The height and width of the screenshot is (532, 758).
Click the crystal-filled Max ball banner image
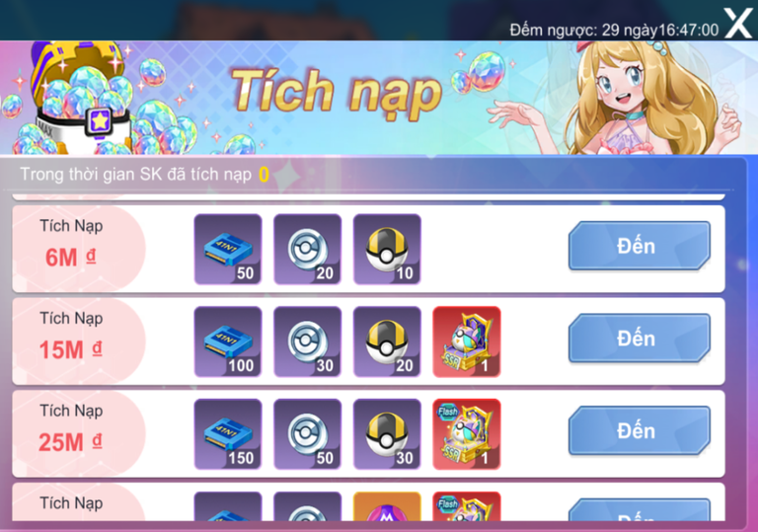click(82, 97)
